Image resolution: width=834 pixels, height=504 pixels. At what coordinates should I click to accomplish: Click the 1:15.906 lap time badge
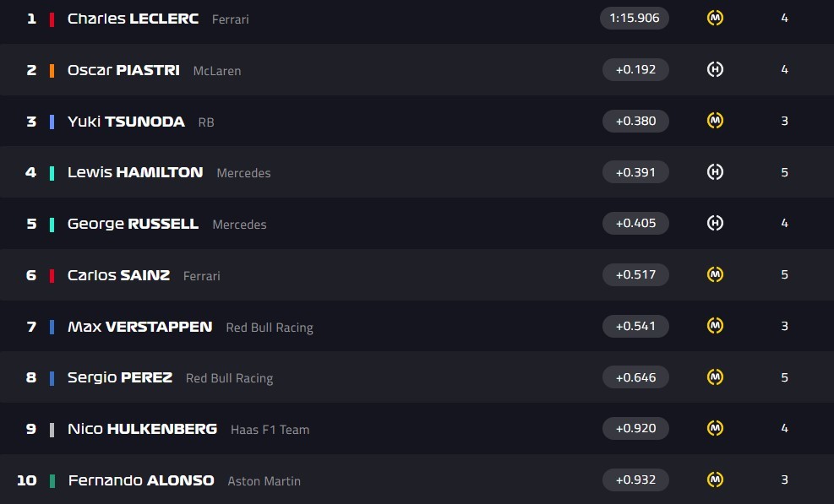(x=635, y=18)
